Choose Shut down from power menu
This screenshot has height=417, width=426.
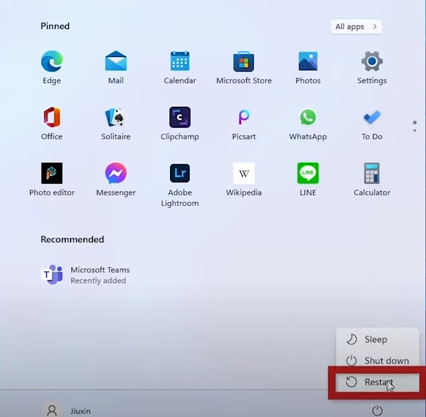coord(377,361)
